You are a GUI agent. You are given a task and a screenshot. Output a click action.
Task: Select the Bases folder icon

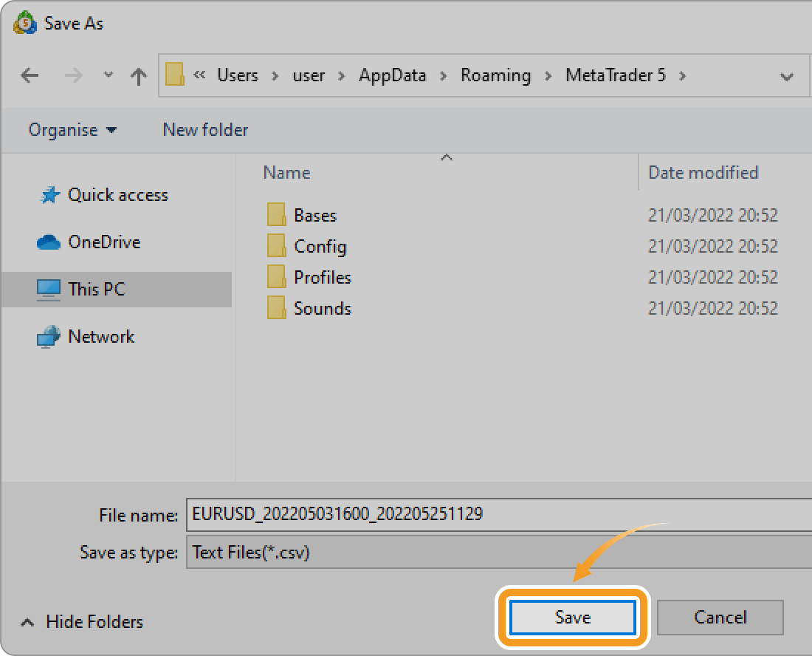pos(276,214)
